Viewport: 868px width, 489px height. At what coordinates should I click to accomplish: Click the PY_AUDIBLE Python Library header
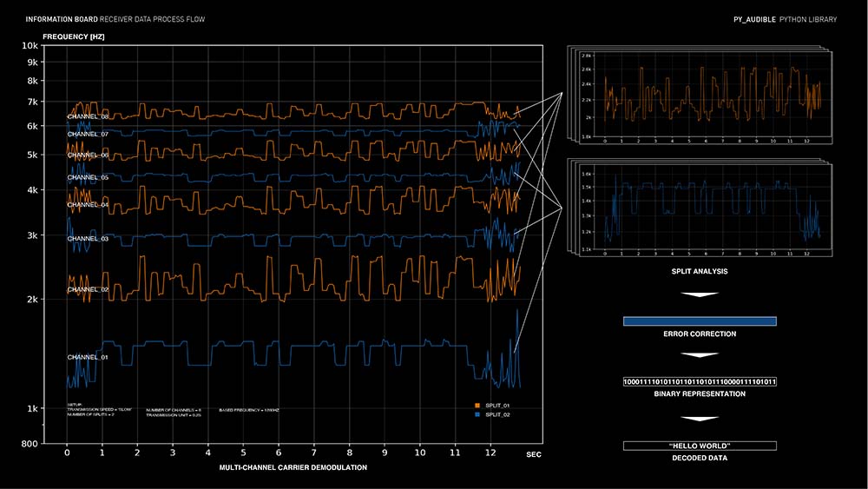coord(785,19)
